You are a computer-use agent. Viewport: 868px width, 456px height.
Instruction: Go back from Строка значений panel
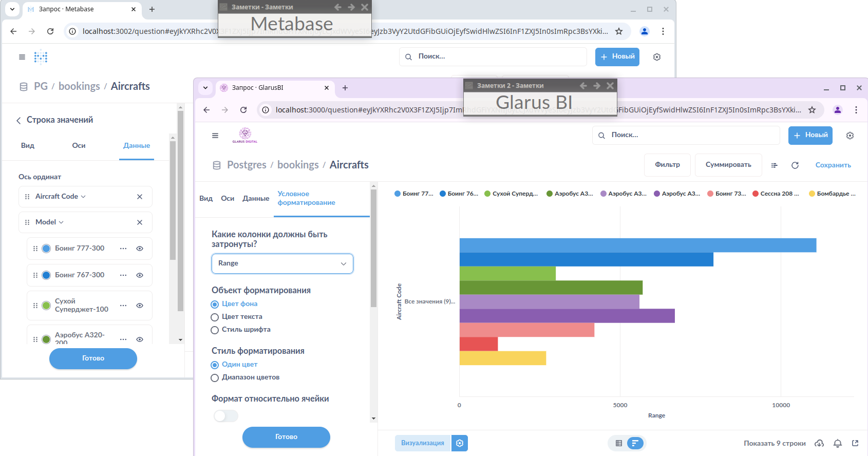18,120
